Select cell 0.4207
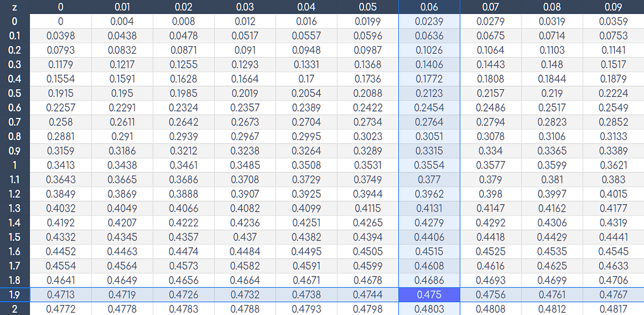The width and height of the screenshot is (644, 315). 122,223
